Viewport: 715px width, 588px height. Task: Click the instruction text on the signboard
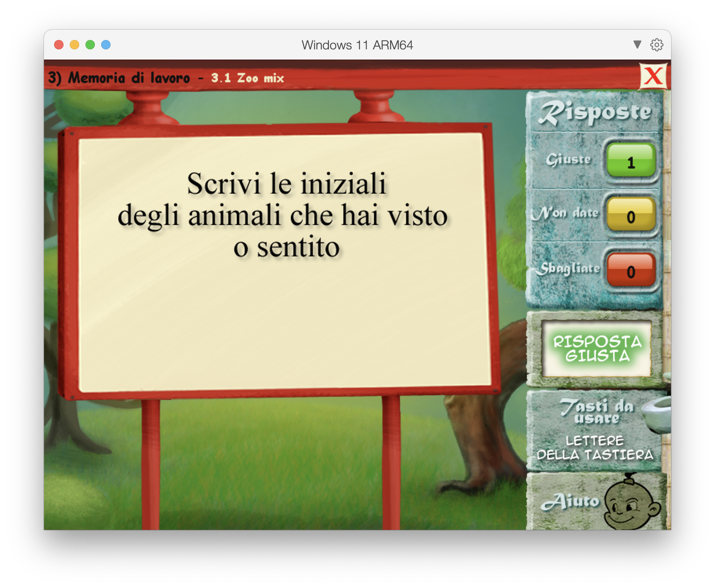click(x=283, y=215)
